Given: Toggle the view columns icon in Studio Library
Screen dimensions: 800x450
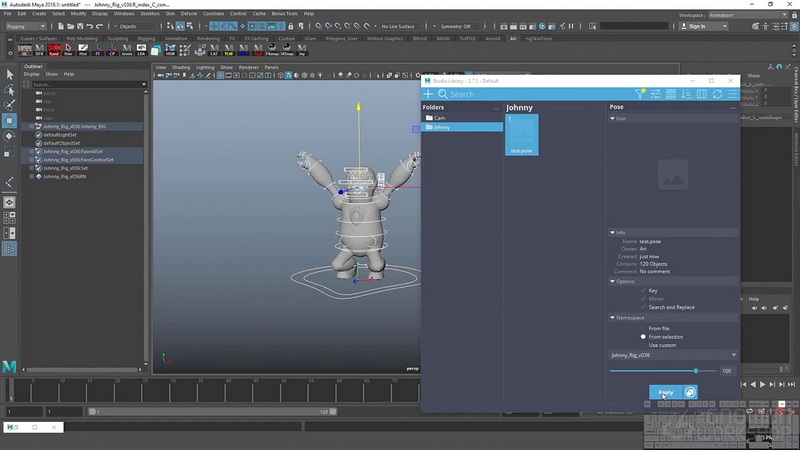Looking at the screenshot, I should [x=702, y=94].
